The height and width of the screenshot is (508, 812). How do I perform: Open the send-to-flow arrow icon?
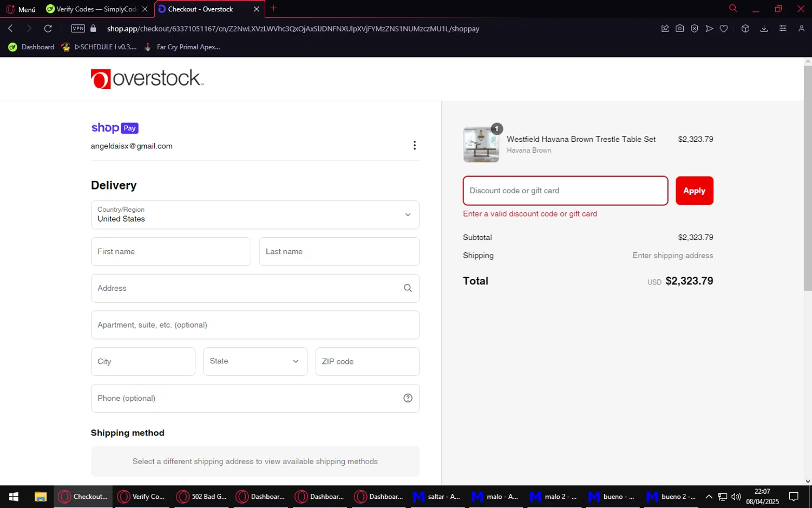(709, 29)
